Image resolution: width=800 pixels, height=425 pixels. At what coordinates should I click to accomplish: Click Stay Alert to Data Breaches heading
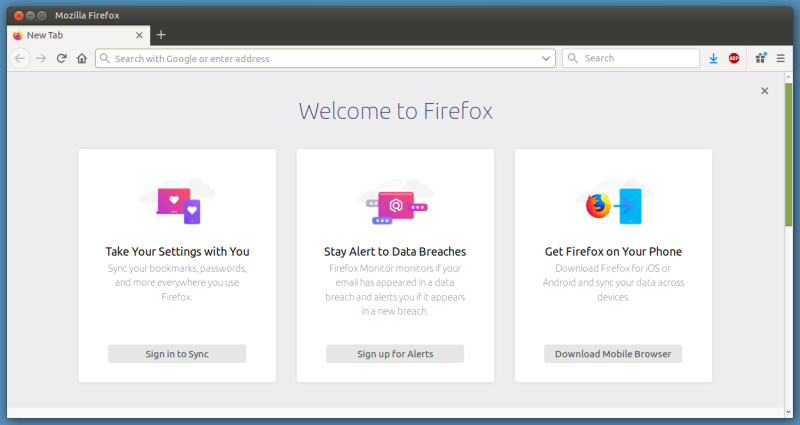395,252
